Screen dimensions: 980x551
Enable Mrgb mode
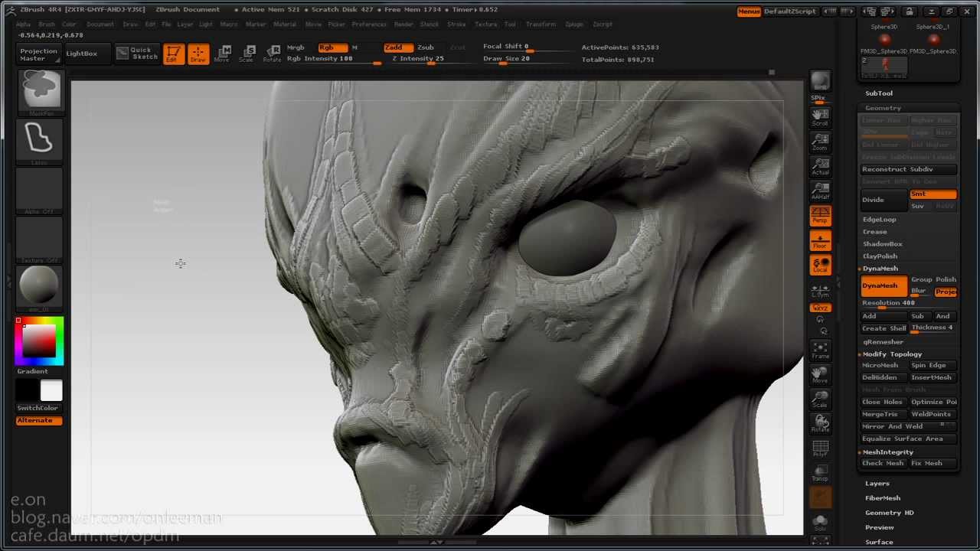pyautogui.click(x=296, y=47)
